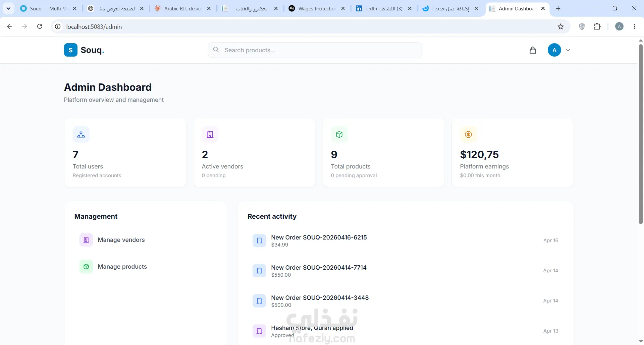Click 'Total users' label

click(x=88, y=166)
